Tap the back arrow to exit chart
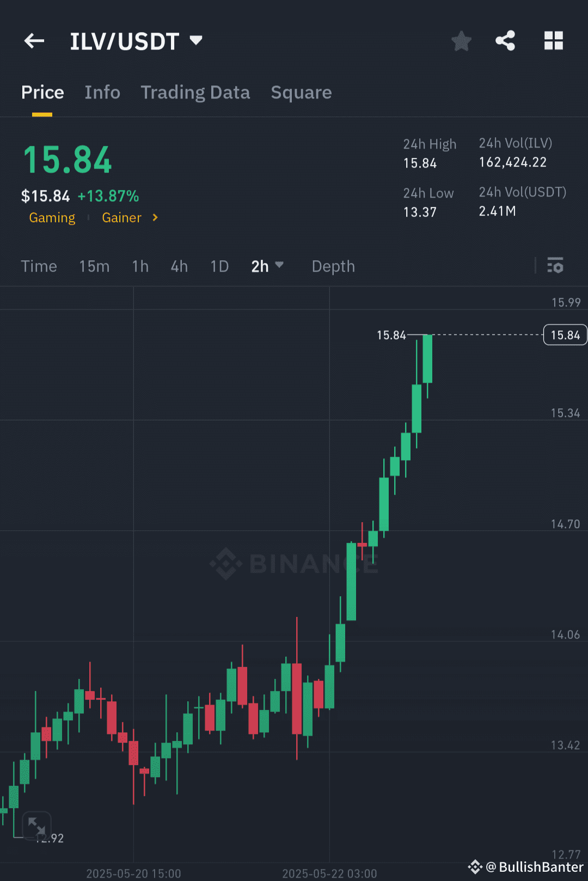Screen dimensions: 588x881 [34, 40]
